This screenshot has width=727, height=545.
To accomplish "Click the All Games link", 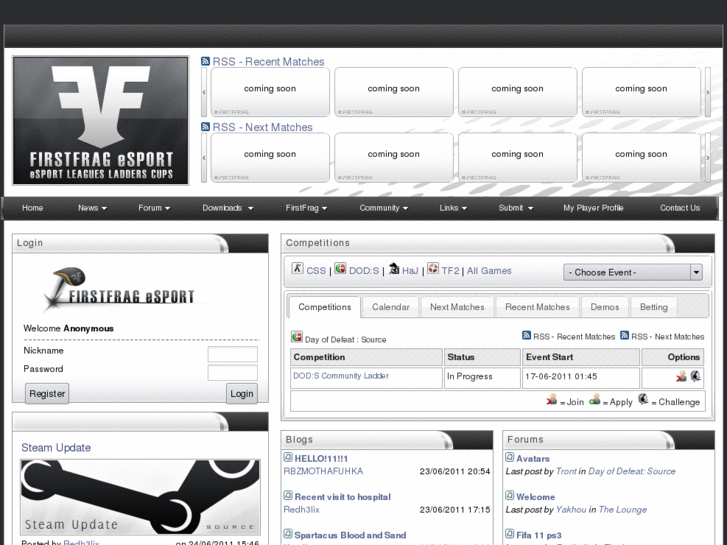I will [489, 270].
